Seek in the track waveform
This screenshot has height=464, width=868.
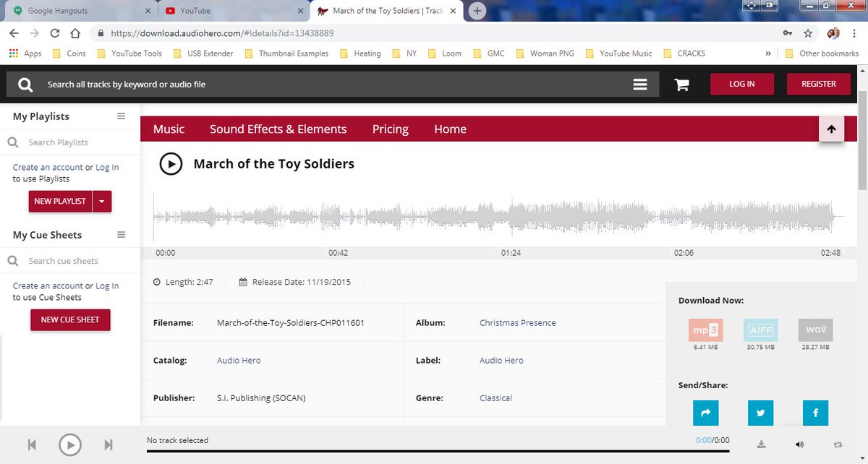pyautogui.click(x=498, y=216)
